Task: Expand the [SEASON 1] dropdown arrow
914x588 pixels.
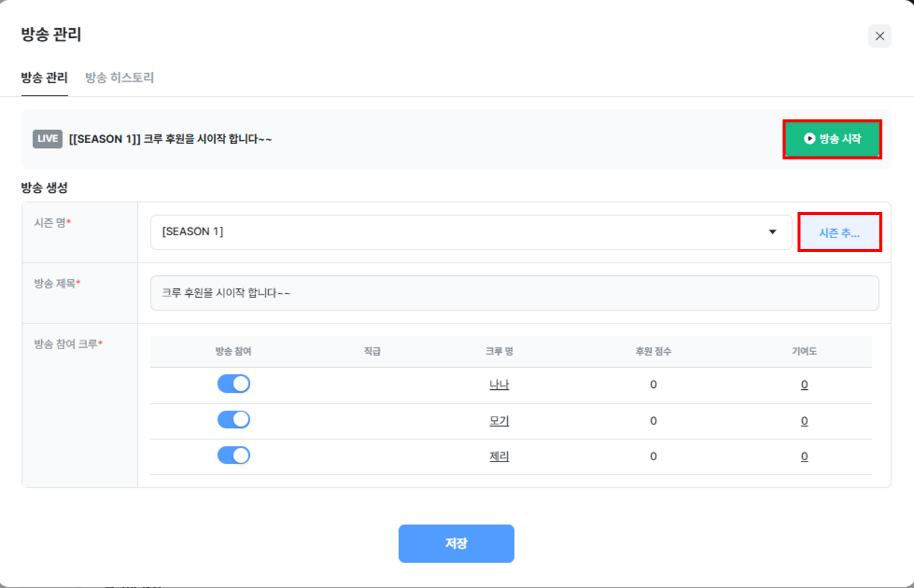Action: (772, 232)
